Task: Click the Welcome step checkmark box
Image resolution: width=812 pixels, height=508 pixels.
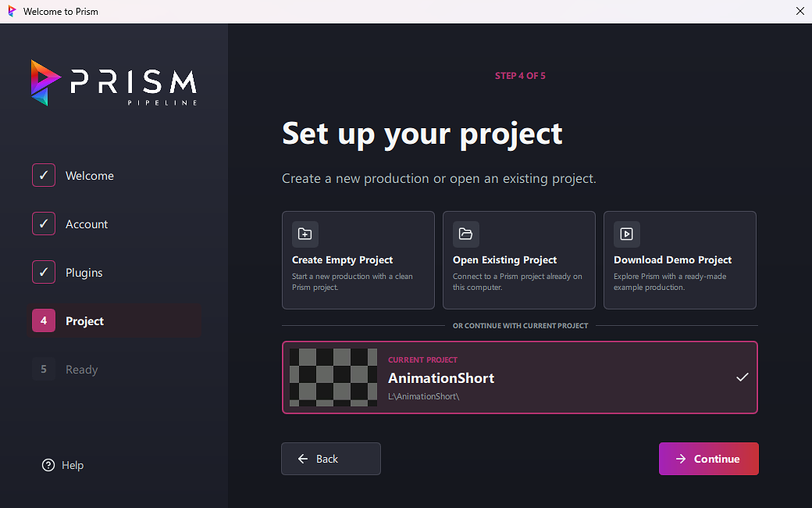Action: [x=44, y=175]
